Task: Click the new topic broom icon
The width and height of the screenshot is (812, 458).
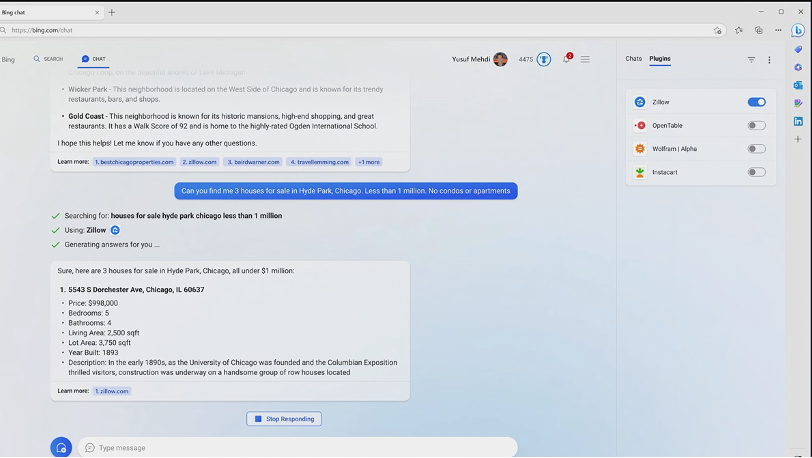Action: click(x=61, y=447)
